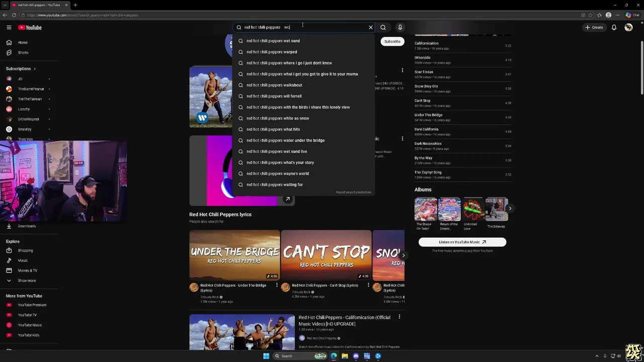Select suggestion 'white as snow'
644x362 pixels.
(x=303, y=118)
